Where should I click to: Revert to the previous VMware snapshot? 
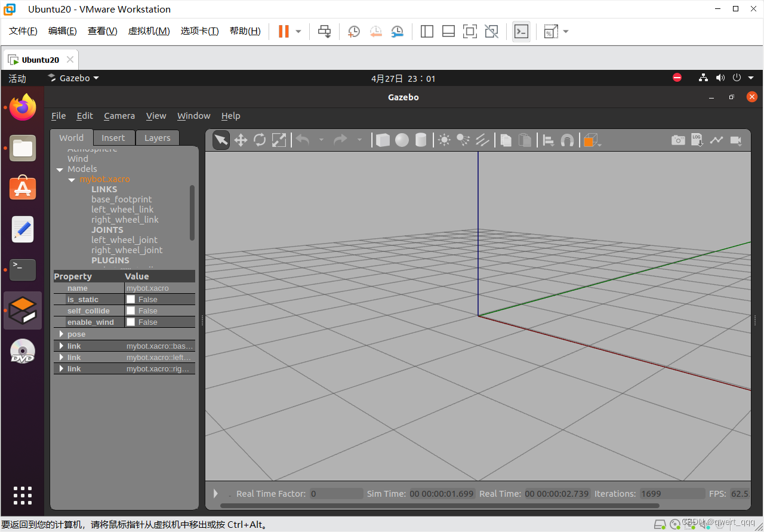pyautogui.click(x=375, y=32)
